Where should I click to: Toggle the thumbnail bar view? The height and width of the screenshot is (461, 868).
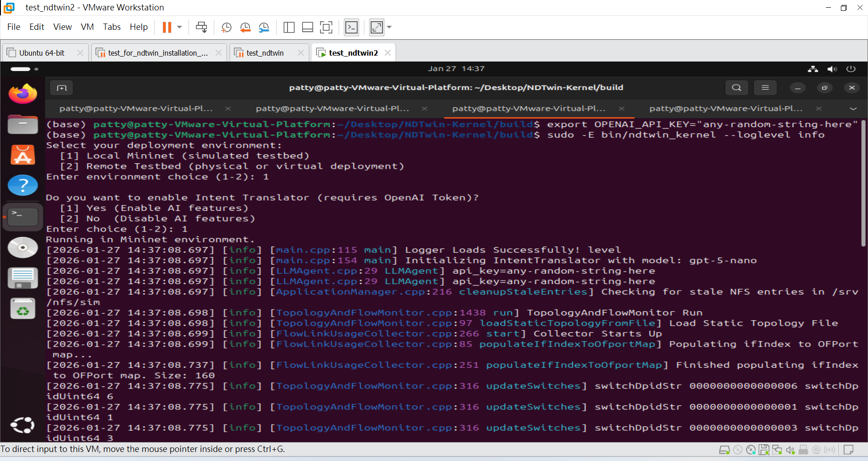coord(307,28)
